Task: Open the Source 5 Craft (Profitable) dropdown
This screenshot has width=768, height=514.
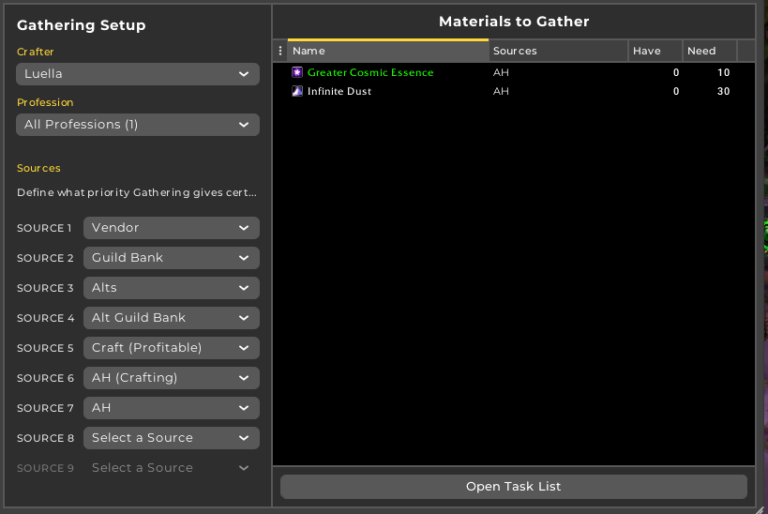Action: [171, 348]
